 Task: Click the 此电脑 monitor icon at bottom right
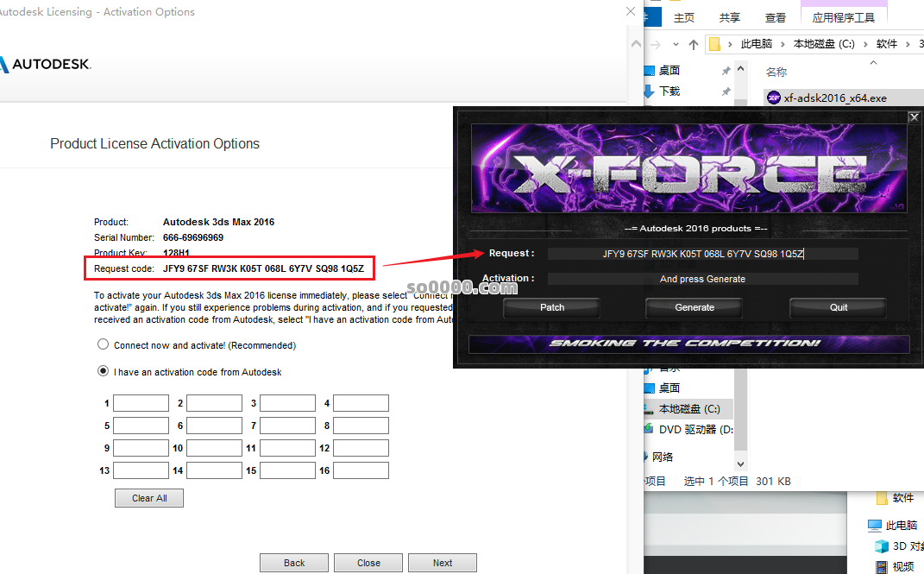(x=875, y=525)
